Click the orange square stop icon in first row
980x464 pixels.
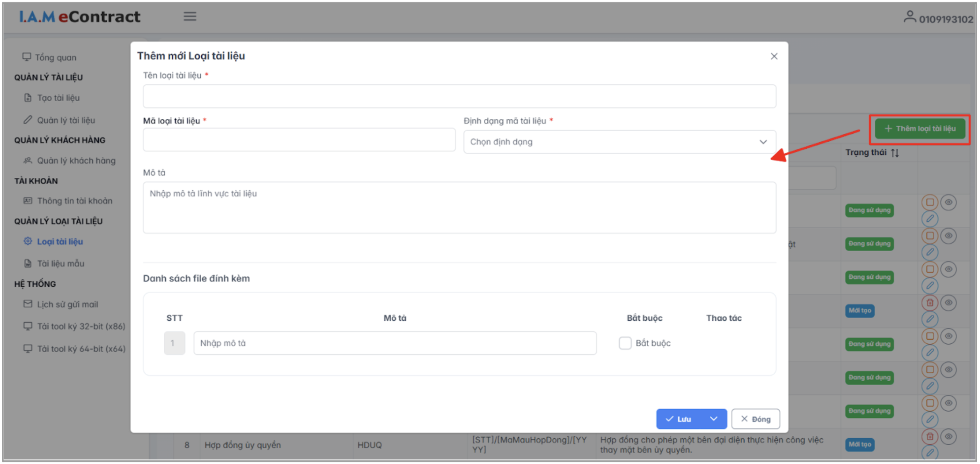click(x=929, y=203)
